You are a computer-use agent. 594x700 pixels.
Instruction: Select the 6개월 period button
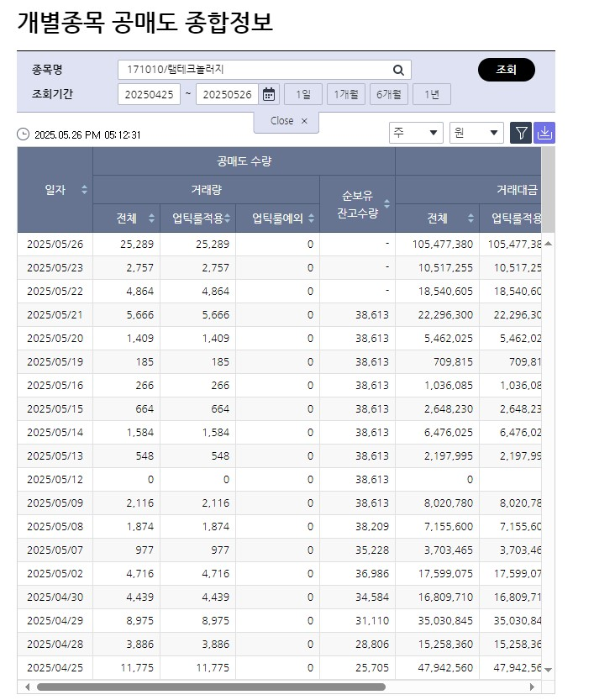389,94
